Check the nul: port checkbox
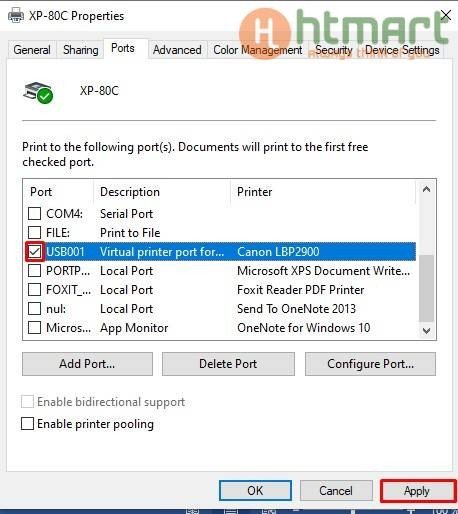Viewport: 458px width, 514px height. pos(34,309)
